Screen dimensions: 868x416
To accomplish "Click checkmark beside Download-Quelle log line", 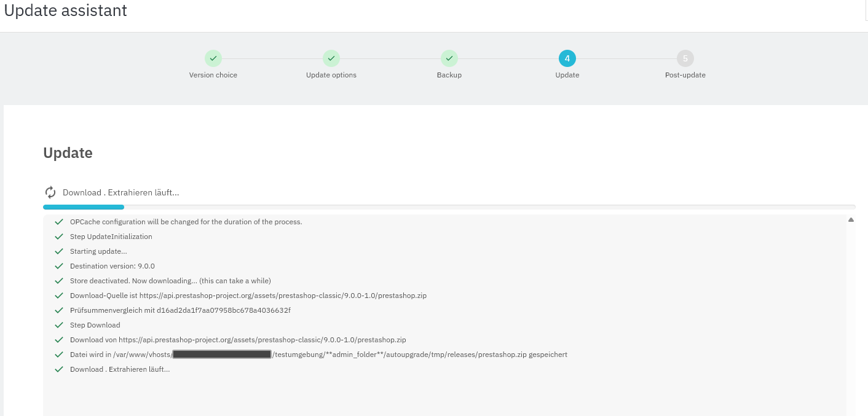I will [59, 296].
